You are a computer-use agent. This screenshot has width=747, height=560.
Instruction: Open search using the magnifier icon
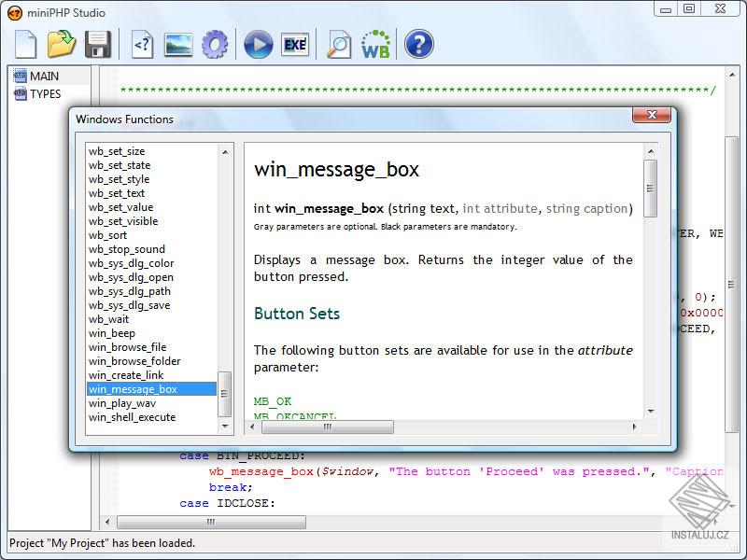point(338,44)
